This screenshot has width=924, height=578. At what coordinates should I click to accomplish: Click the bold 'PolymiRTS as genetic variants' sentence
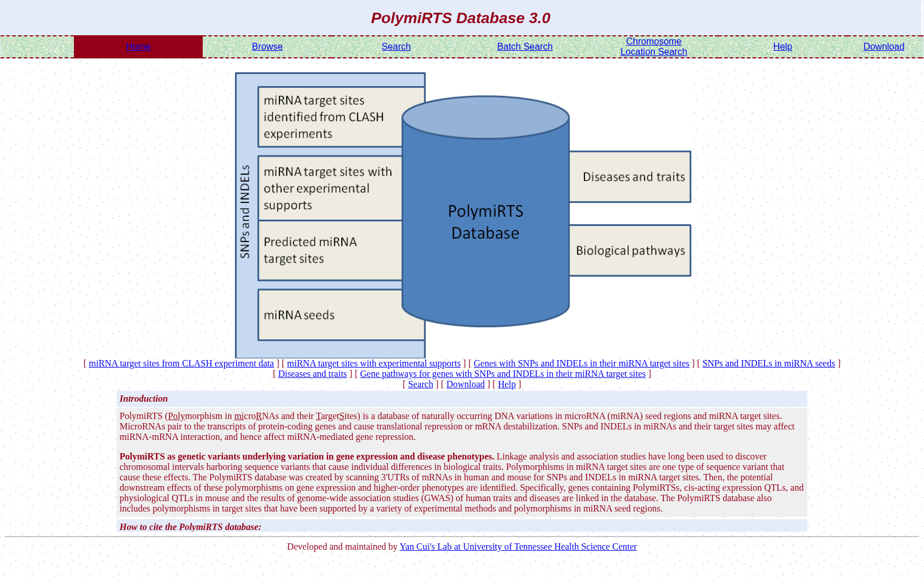coord(307,457)
